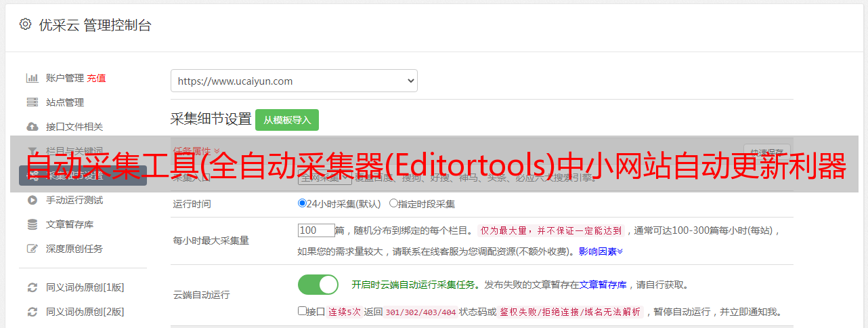The height and width of the screenshot is (328, 868).
Task: Click the 优采云 管理控制台 header title
Action: click(95, 25)
